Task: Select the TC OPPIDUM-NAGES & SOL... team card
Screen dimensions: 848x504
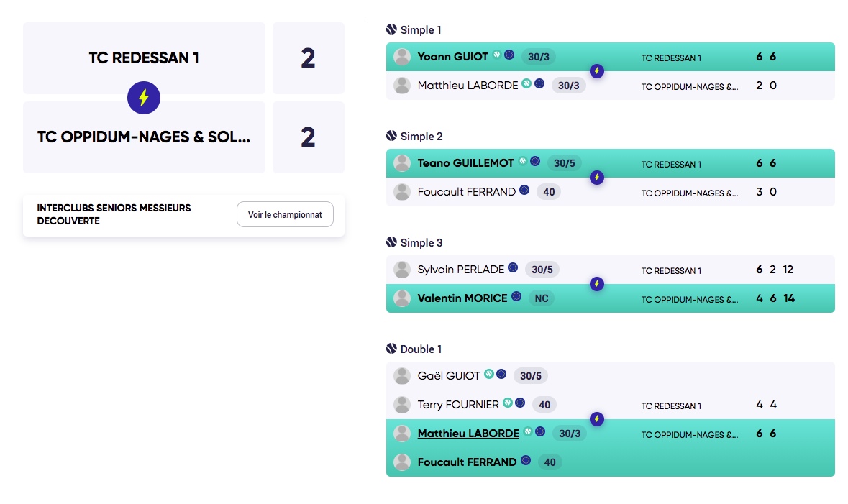Action: pos(144,137)
